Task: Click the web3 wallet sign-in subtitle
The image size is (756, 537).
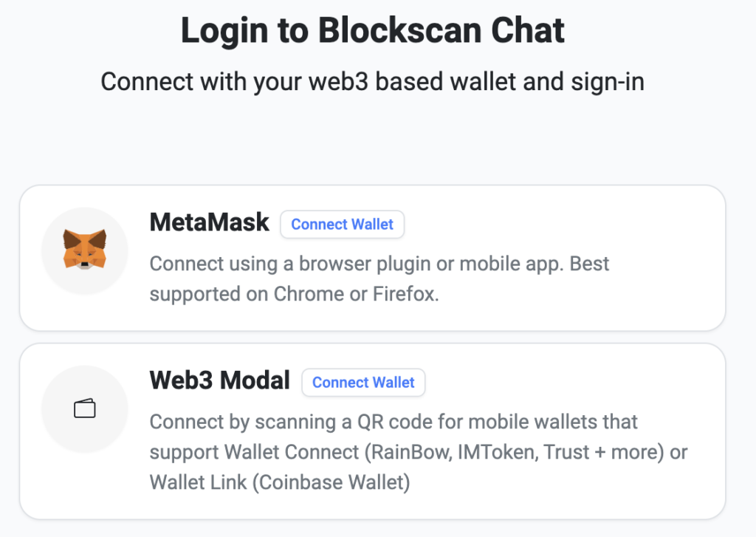Action: (372, 81)
